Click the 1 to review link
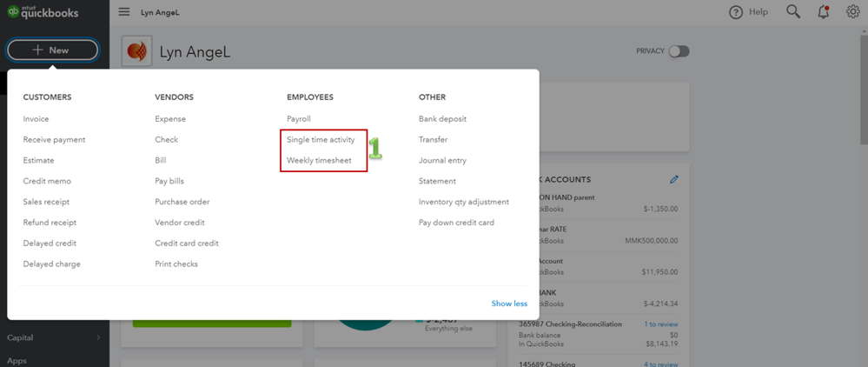This screenshot has height=367, width=868. pyautogui.click(x=661, y=324)
